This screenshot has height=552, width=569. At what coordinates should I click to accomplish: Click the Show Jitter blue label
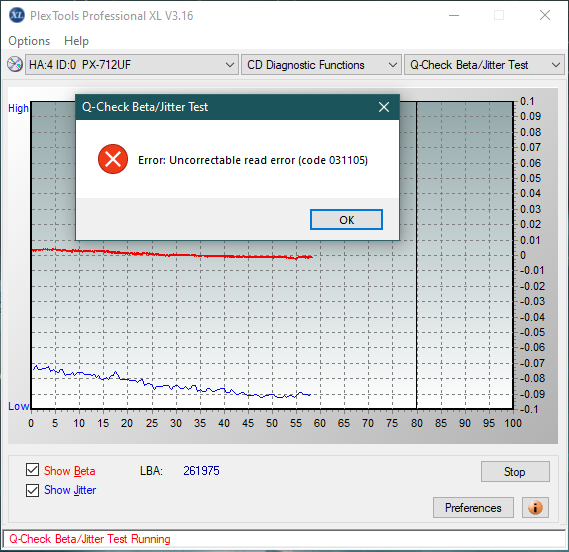(x=70, y=490)
